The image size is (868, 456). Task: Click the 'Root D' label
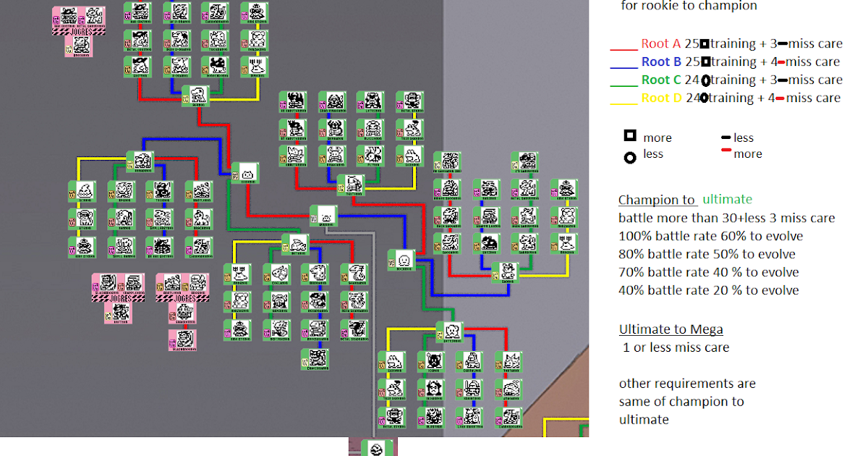[x=661, y=98]
